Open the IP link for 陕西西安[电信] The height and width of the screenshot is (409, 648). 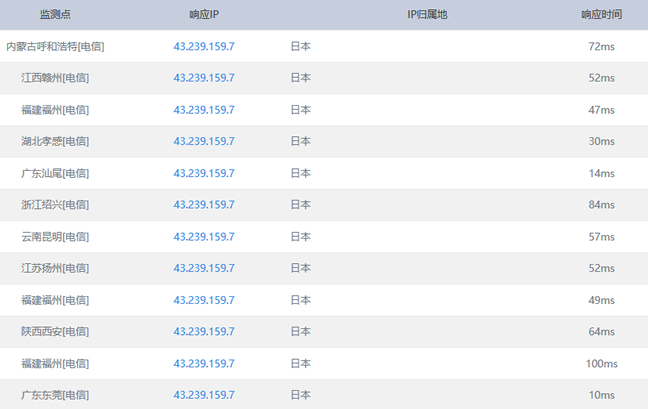pyautogui.click(x=204, y=331)
